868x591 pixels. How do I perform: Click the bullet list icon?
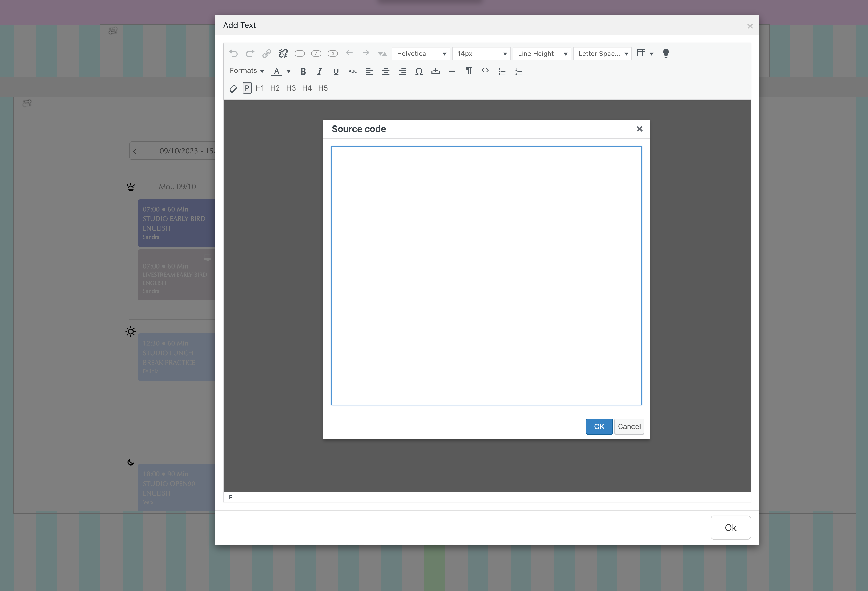[x=502, y=71]
